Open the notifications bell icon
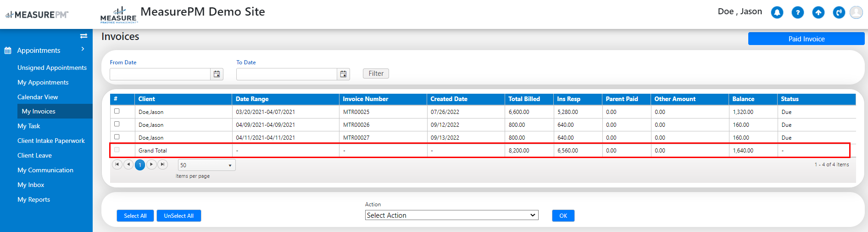 click(x=777, y=12)
